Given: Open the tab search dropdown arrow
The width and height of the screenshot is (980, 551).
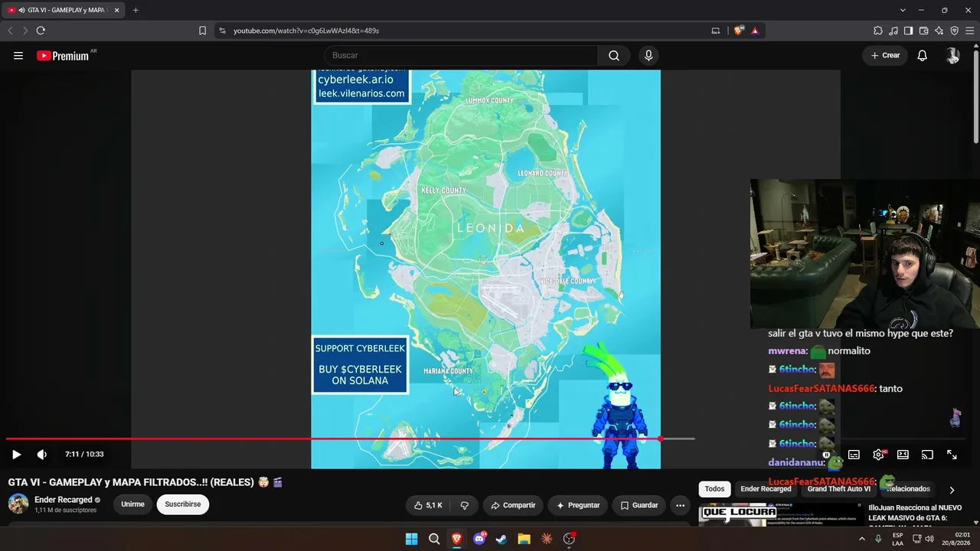Looking at the screenshot, I should click(x=903, y=10).
